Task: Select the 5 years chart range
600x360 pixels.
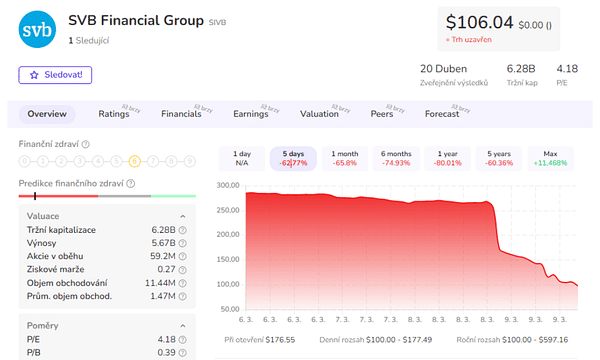Action: 499,158
